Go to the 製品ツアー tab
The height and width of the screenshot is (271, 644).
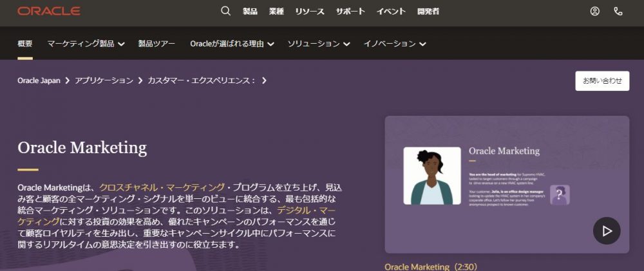pos(157,44)
